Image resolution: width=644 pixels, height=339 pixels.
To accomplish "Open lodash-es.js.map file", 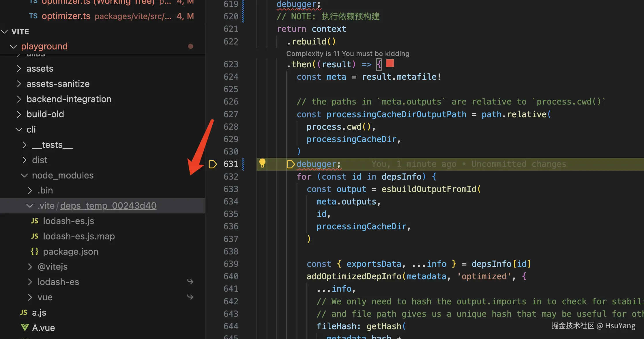I will [79, 236].
